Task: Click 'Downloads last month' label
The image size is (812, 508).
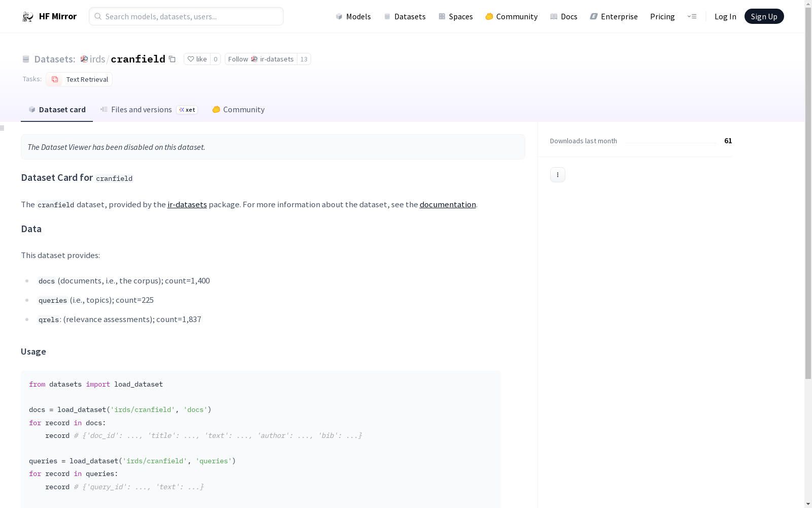Action: coord(584,141)
